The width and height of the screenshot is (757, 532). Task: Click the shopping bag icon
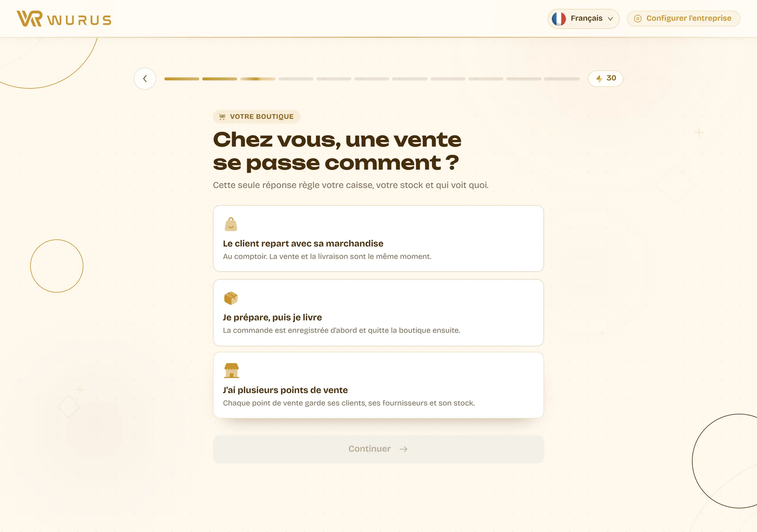point(231,224)
